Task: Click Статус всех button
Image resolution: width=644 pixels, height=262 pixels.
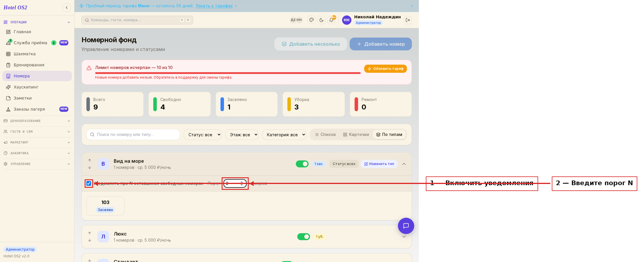Action: click(344, 164)
